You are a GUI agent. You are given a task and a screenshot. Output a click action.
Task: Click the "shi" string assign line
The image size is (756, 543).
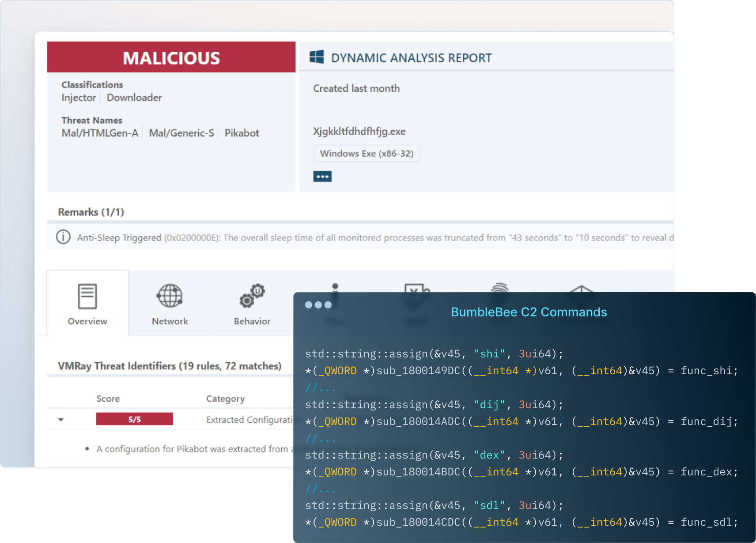pos(435,354)
